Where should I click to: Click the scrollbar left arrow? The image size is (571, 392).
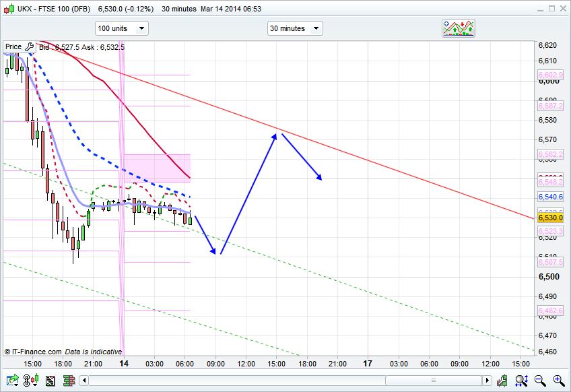pos(83,381)
